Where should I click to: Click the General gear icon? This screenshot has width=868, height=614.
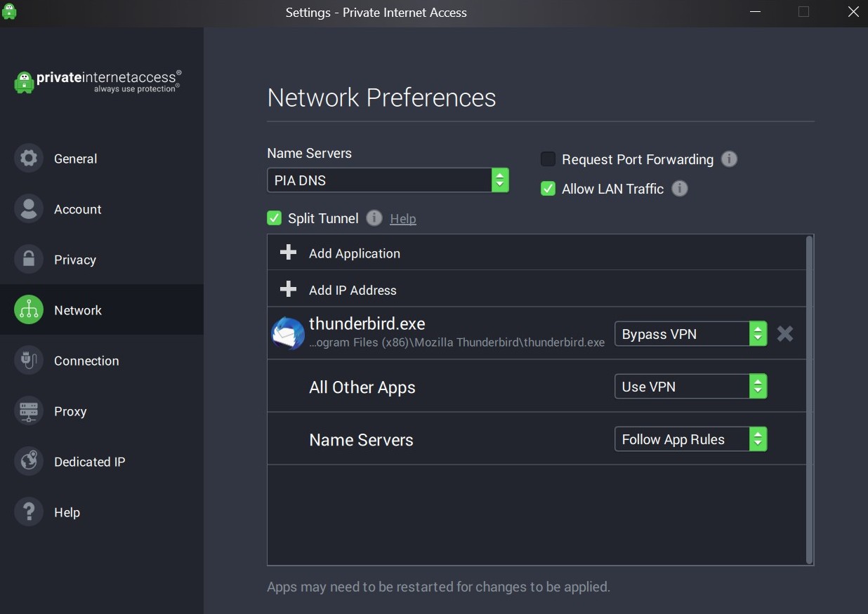click(29, 159)
